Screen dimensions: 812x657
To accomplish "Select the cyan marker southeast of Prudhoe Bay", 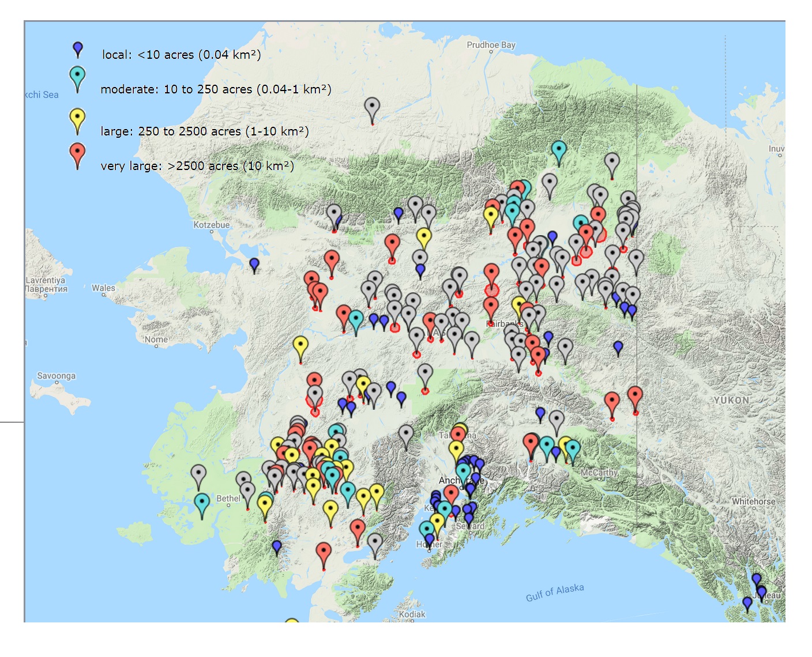I will click(x=559, y=154).
